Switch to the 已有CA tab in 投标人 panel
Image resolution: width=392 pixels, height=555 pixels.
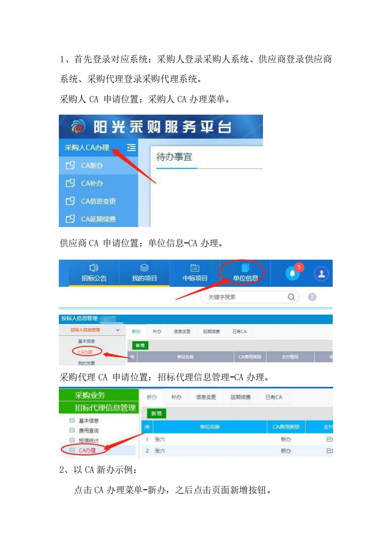click(240, 331)
